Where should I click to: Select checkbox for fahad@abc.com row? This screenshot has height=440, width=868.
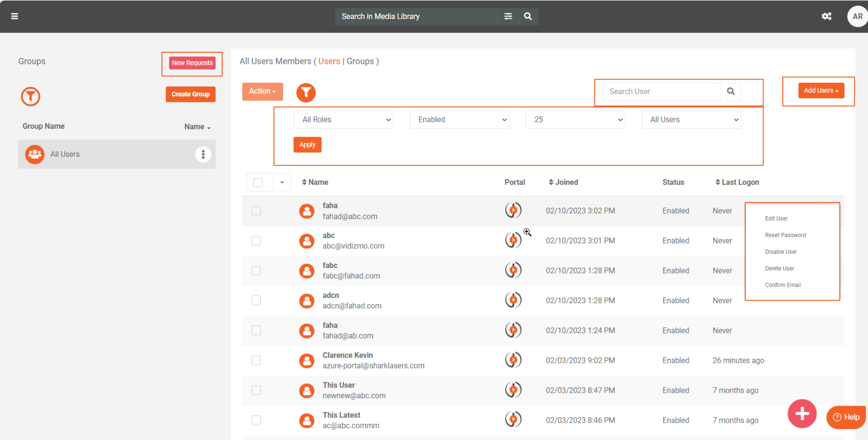(256, 211)
